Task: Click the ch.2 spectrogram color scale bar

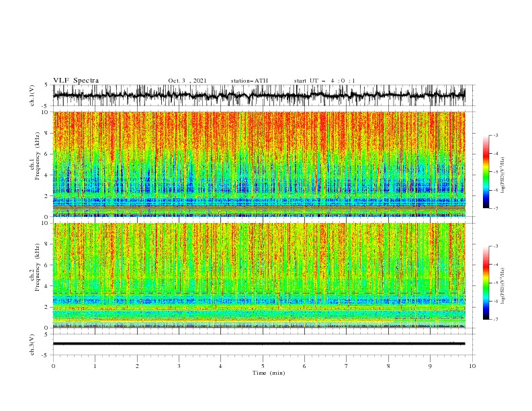Action: (x=486, y=283)
